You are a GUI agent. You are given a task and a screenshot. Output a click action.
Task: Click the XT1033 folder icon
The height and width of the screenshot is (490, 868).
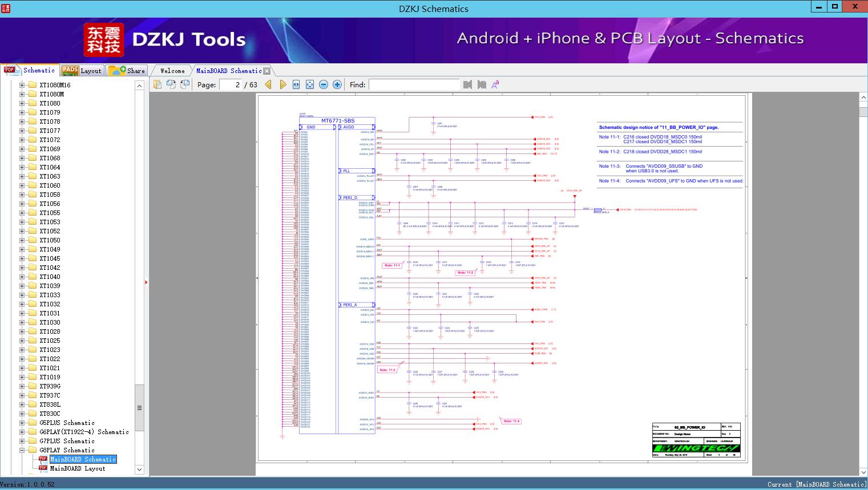pyautogui.click(x=33, y=295)
